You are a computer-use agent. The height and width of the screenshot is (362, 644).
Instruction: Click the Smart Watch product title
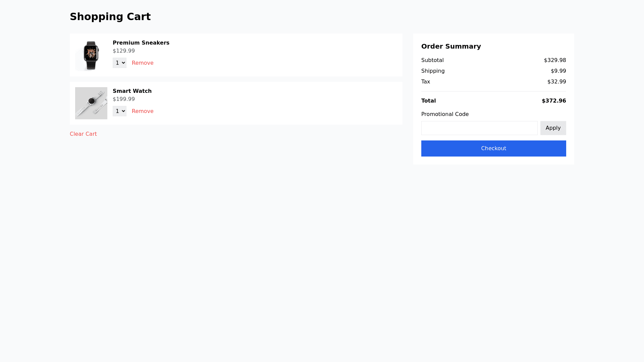click(x=132, y=91)
